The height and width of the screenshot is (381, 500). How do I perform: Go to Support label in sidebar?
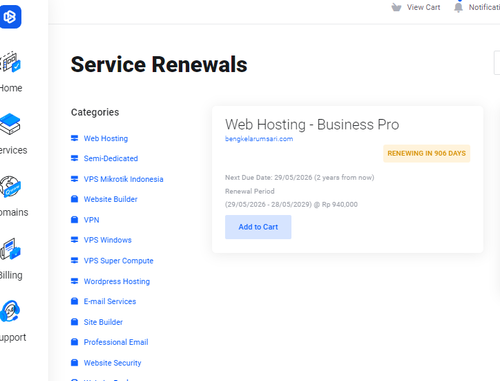(x=13, y=337)
